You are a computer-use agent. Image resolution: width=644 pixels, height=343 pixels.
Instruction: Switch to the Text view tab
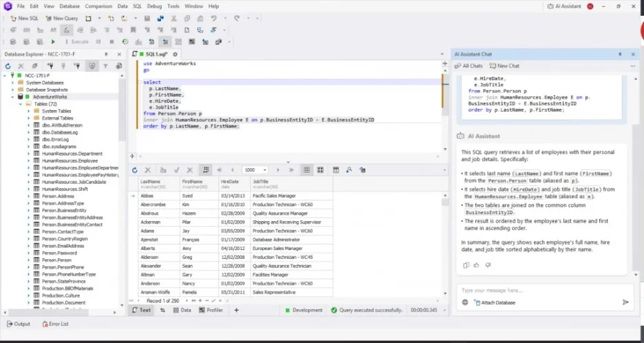(141, 310)
